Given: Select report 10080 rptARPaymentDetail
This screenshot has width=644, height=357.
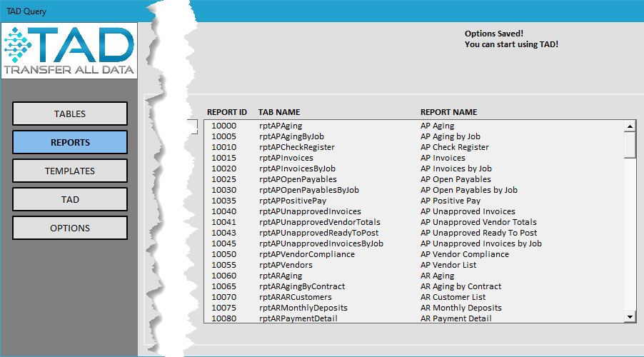Looking at the screenshot, I should [413, 318].
